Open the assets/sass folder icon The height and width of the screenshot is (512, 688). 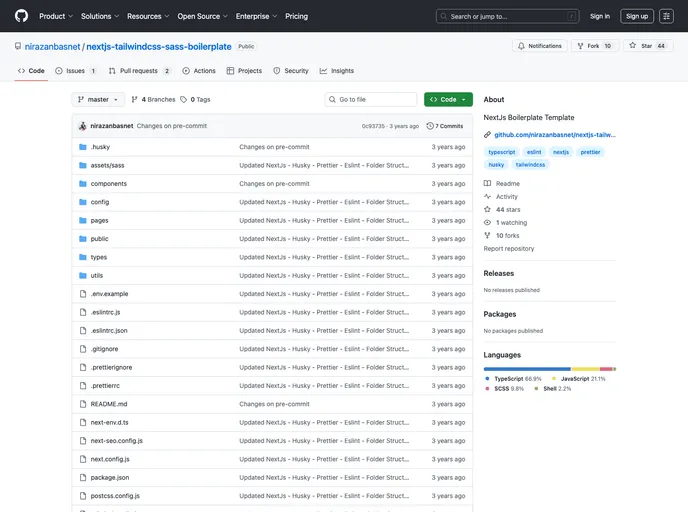[x=82, y=165]
